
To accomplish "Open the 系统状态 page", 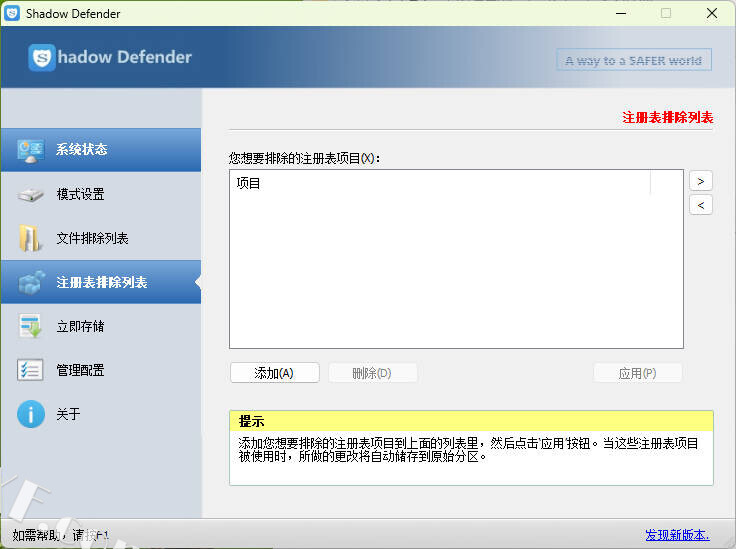I will click(101, 150).
